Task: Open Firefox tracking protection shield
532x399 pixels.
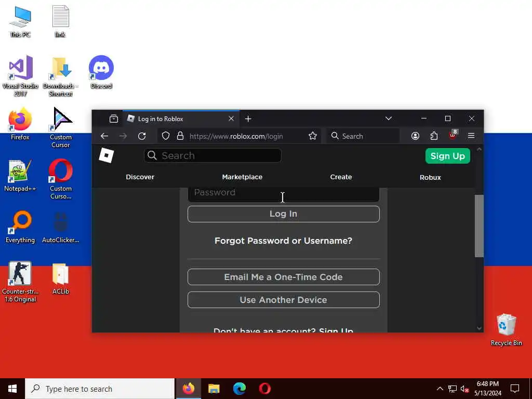Action: [166, 136]
